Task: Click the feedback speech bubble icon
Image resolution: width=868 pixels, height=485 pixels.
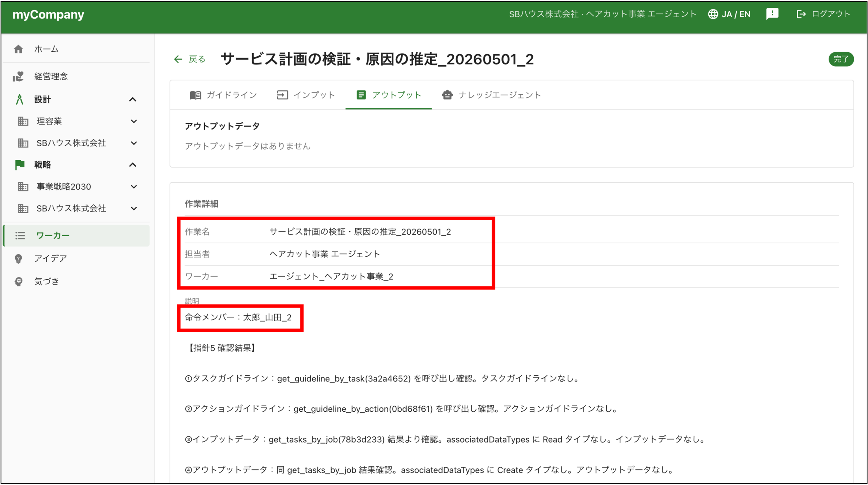Action: (x=772, y=14)
